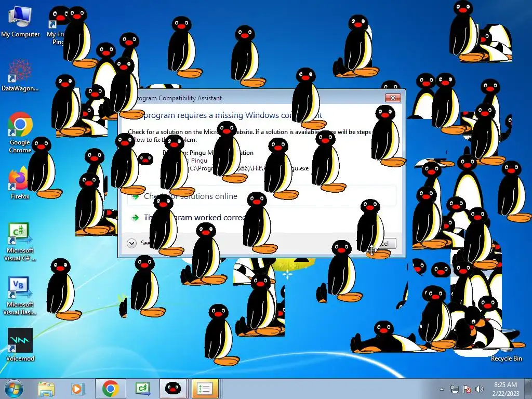
Task: Switch to the list-icon program in the taskbar
Action: [x=205, y=389]
